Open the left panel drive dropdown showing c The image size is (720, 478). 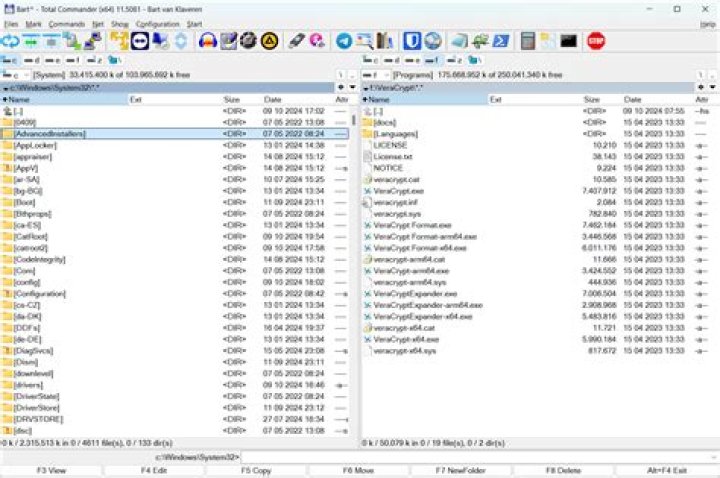tap(16, 75)
